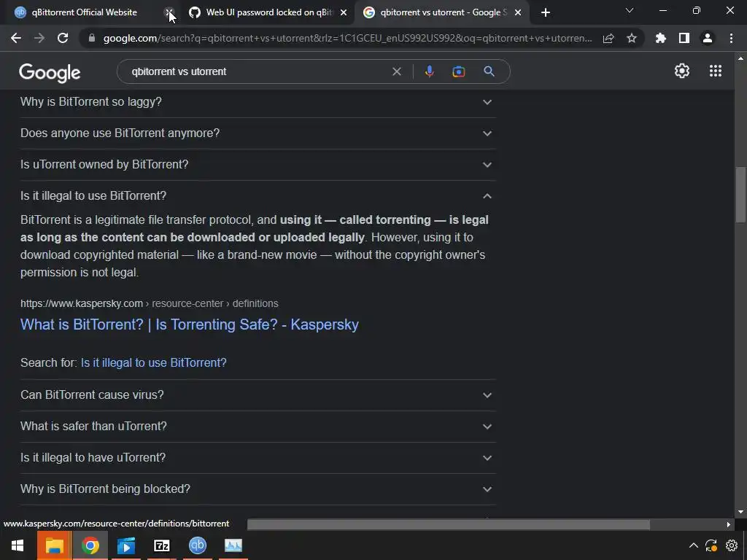Screen dimensions: 747x560
Task: Expand 'Does anyone use BitTorrent anymore?'
Action: pyautogui.click(x=258, y=133)
